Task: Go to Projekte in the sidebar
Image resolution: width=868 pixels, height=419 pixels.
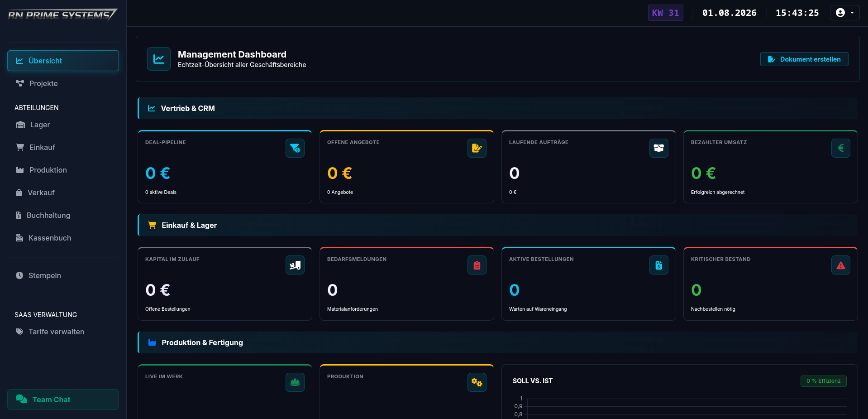Action: pos(63,83)
